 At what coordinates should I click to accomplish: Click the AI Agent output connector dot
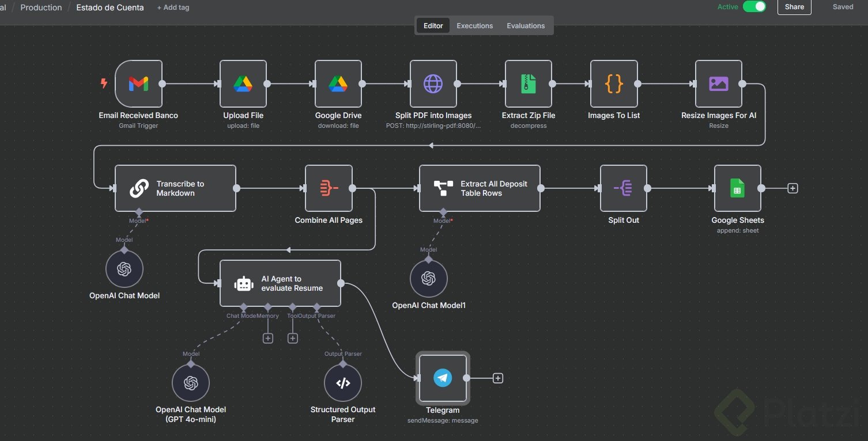coord(341,283)
